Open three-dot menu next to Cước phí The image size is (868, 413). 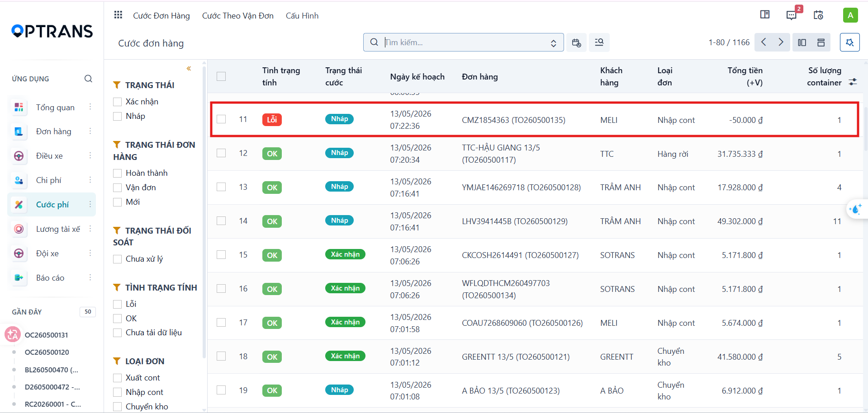(x=90, y=204)
